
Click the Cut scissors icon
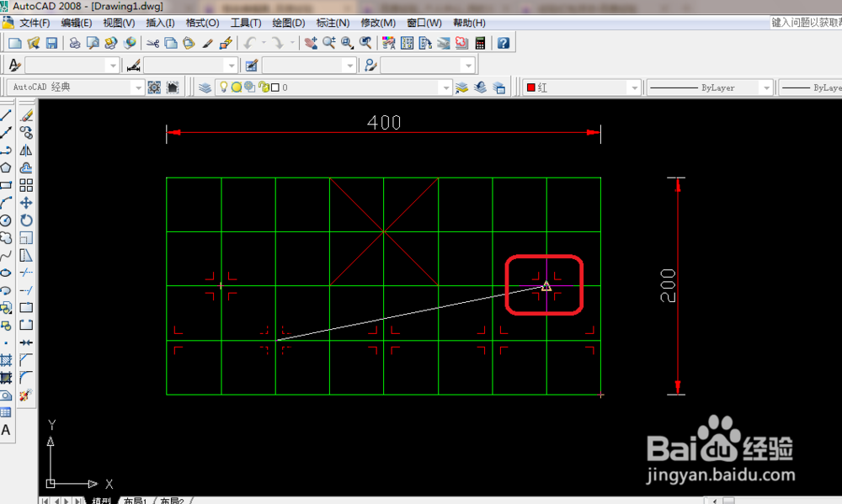pos(153,43)
